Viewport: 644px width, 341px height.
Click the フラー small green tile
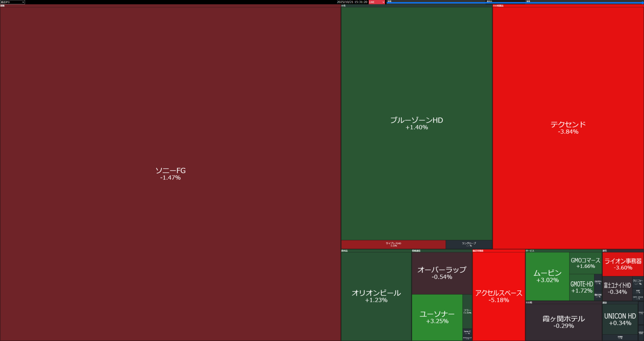click(x=467, y=311)
